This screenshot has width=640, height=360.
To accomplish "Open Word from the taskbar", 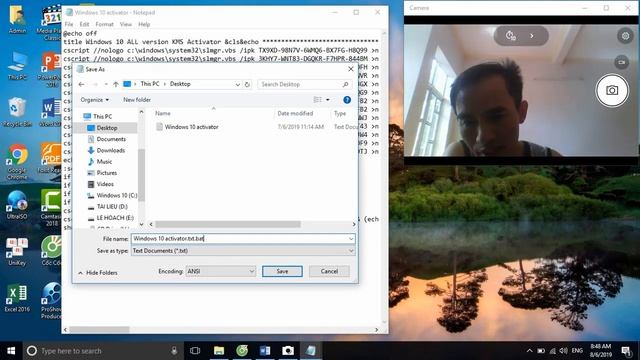I will (265, 351).
